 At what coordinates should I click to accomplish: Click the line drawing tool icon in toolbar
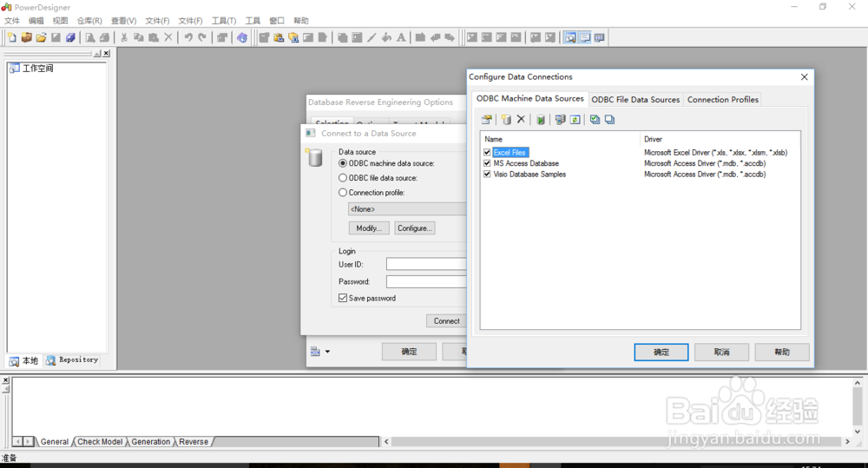[372, 37]
